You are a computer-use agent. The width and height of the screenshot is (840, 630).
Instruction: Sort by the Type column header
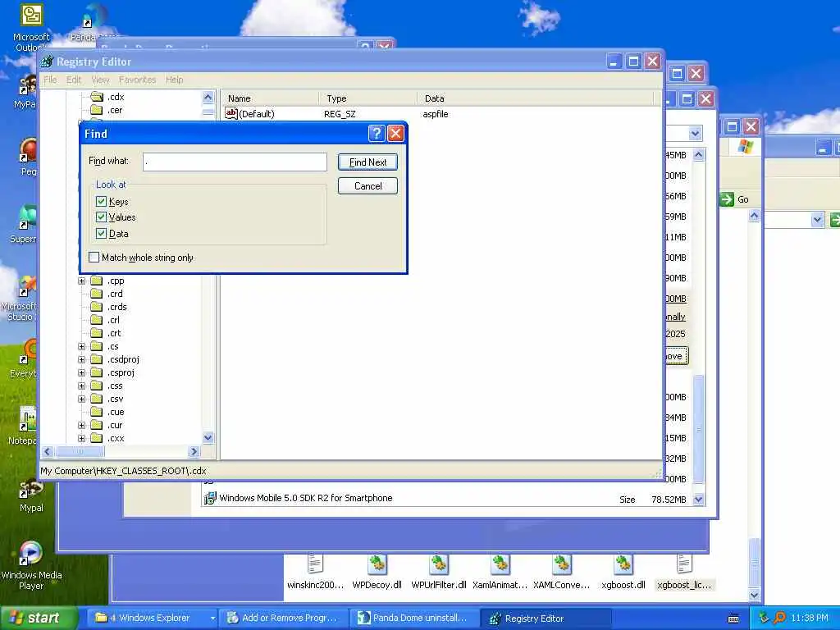tap(368, 98)
